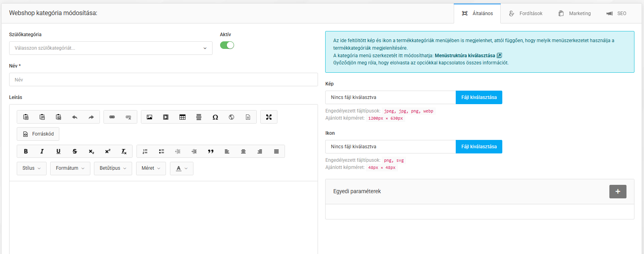Insert an image into the description

pyautogui.click(x=150, y=117)
